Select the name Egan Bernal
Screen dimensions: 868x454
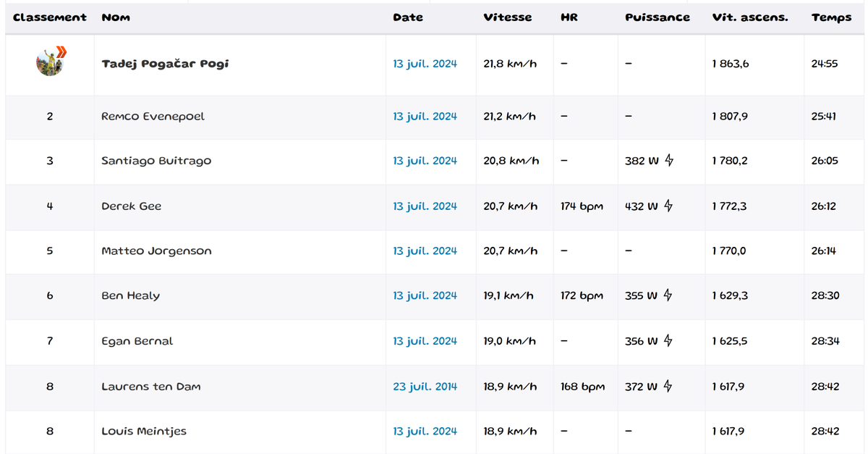[137, 341]
